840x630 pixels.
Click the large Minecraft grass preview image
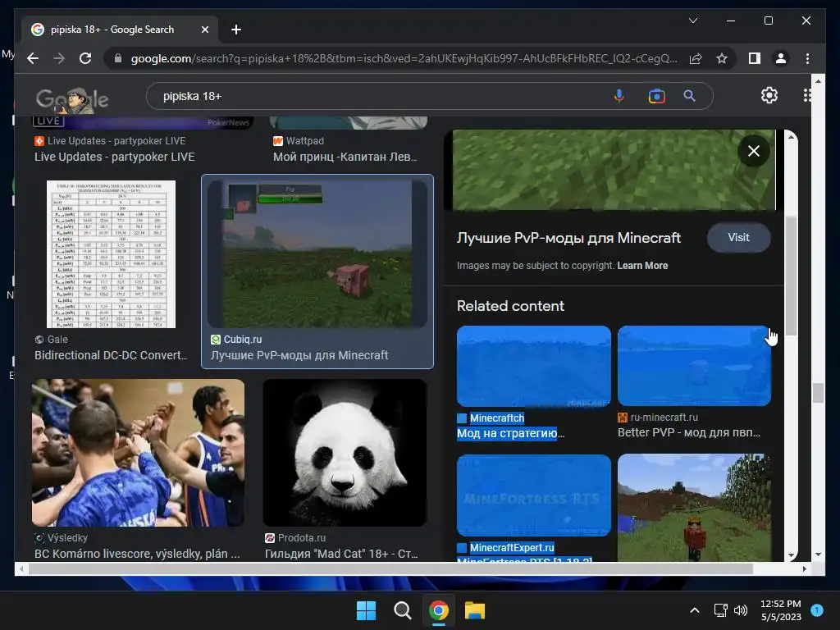tap(614, 170)
